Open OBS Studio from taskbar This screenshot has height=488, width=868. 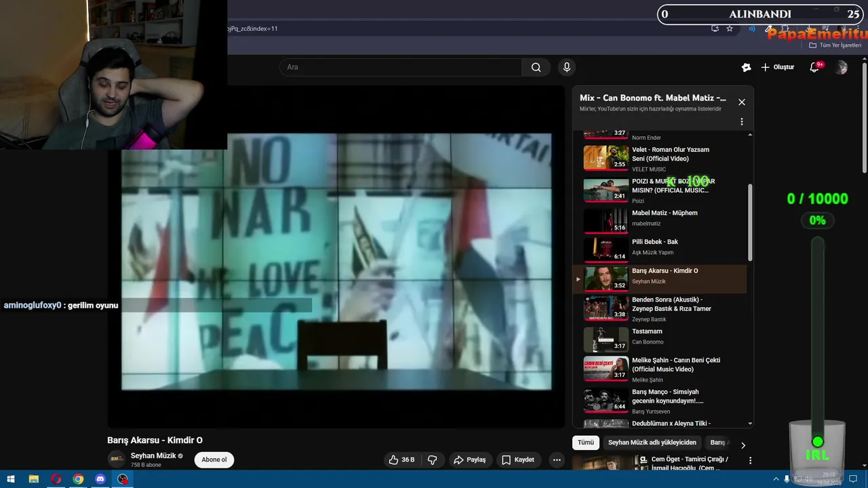123,479
